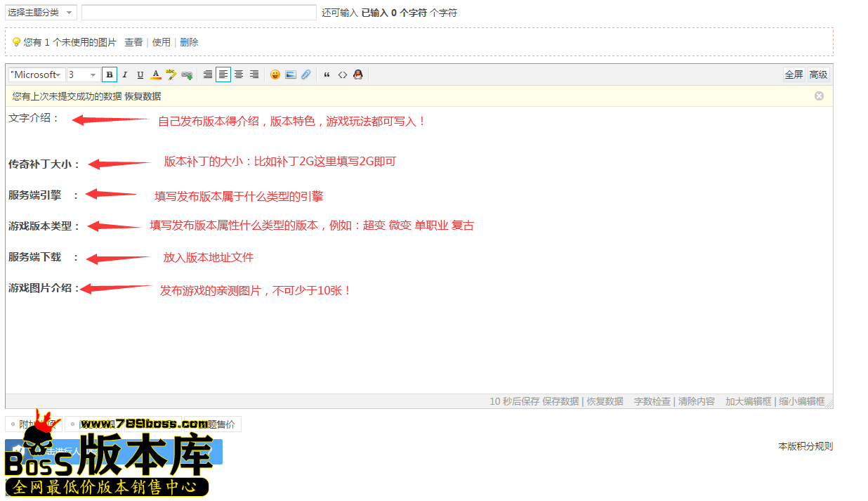Select the 题售价 radio option
Image resolution: width=868 pixels, height=501 pixels.
[x=190, y=424]
